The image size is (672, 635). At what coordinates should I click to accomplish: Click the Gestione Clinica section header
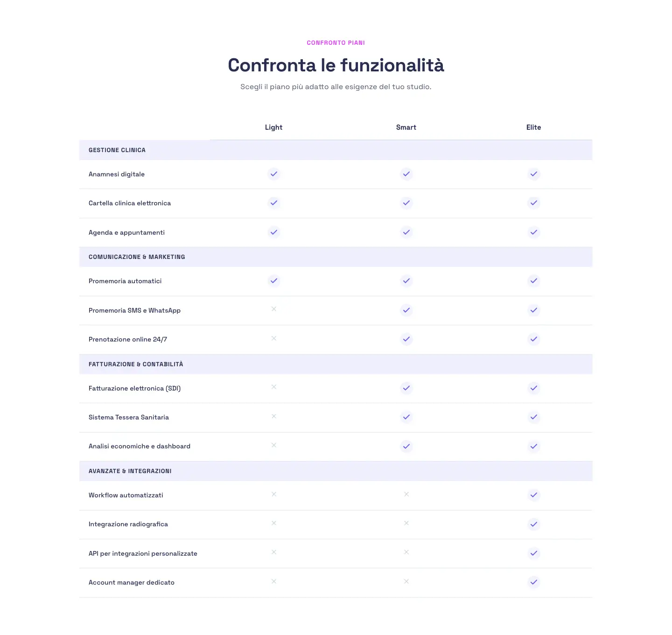point(336,150)
